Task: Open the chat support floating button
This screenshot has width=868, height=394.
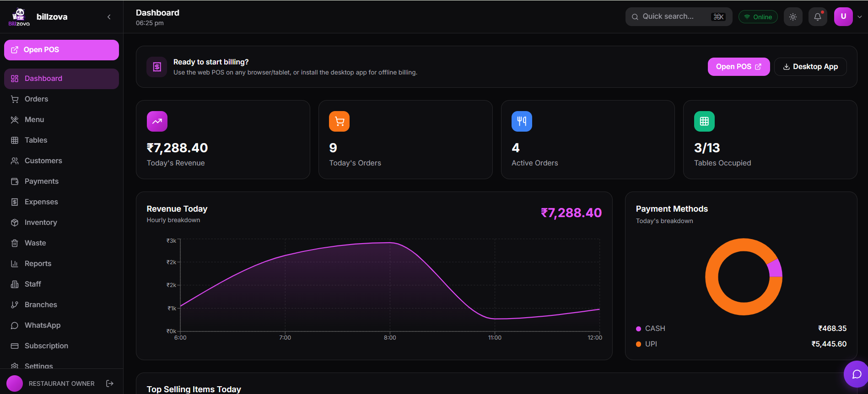Action: click(856, 374)
